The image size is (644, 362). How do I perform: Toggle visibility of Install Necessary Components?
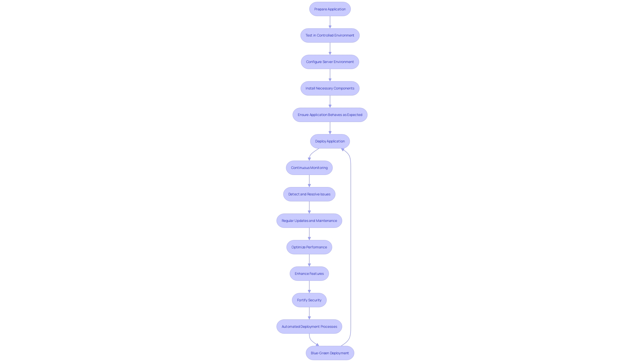click(329, 88)
